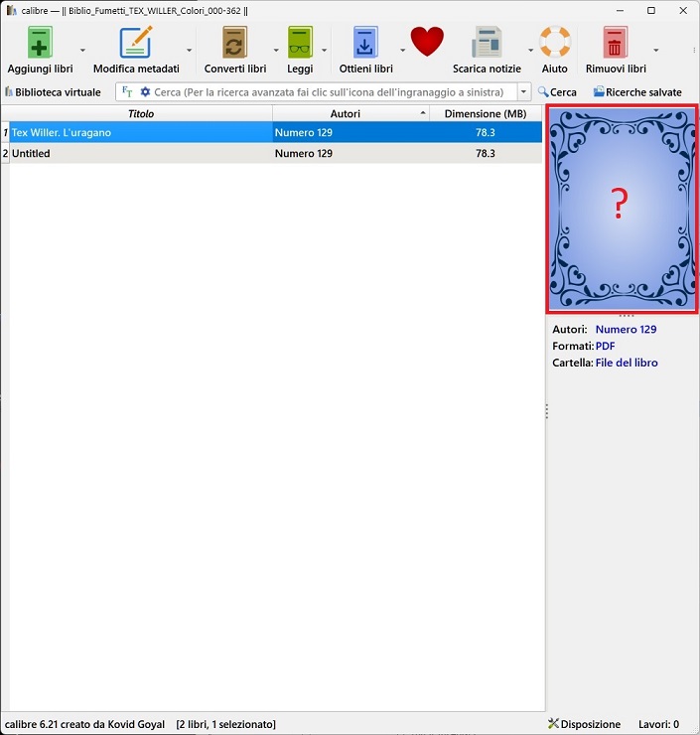Viewport: 700px width, 735px height.
Task: Open the Ottieni libri dropdown arrow
Action: 402,50
